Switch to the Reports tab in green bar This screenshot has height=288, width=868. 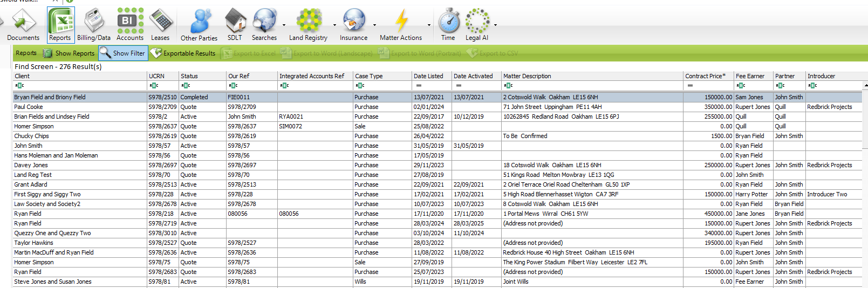[x=26, y=53]
